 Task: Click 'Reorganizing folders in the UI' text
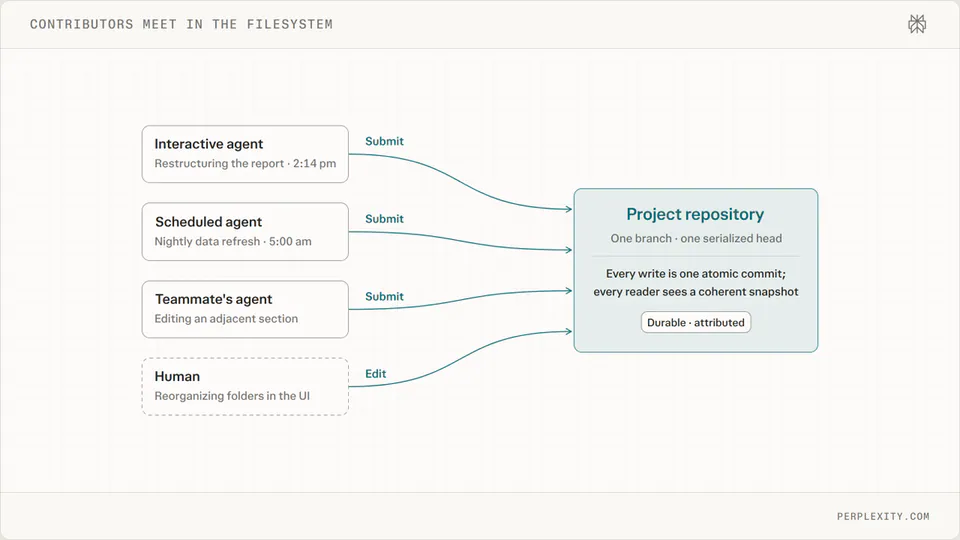point(232,396)
